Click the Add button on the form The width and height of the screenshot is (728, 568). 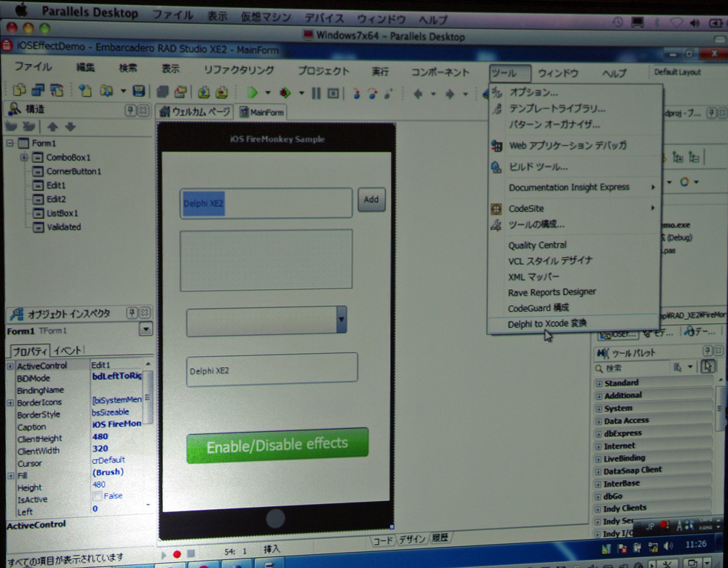(x=371, y=200)
